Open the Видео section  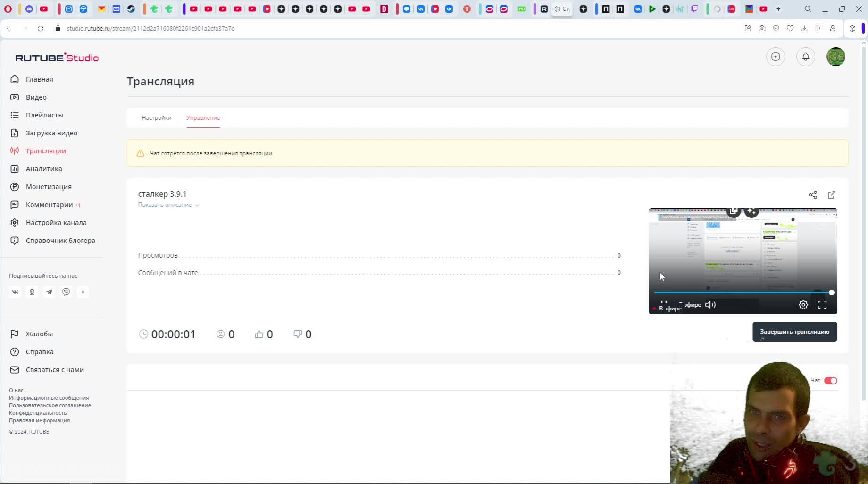[28, 97]
